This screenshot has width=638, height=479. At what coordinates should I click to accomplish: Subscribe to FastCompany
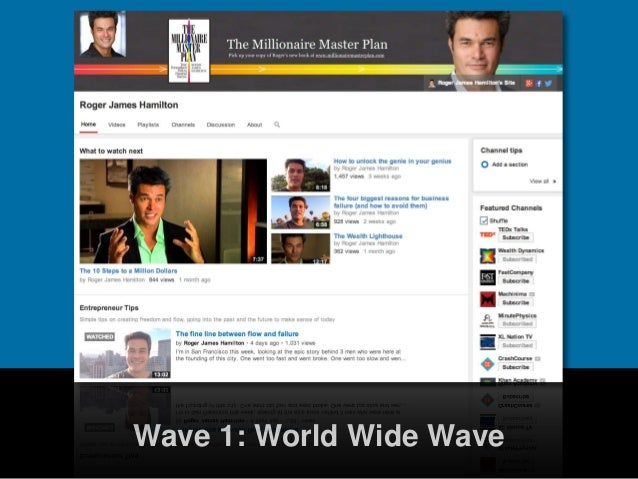[516, 281]
